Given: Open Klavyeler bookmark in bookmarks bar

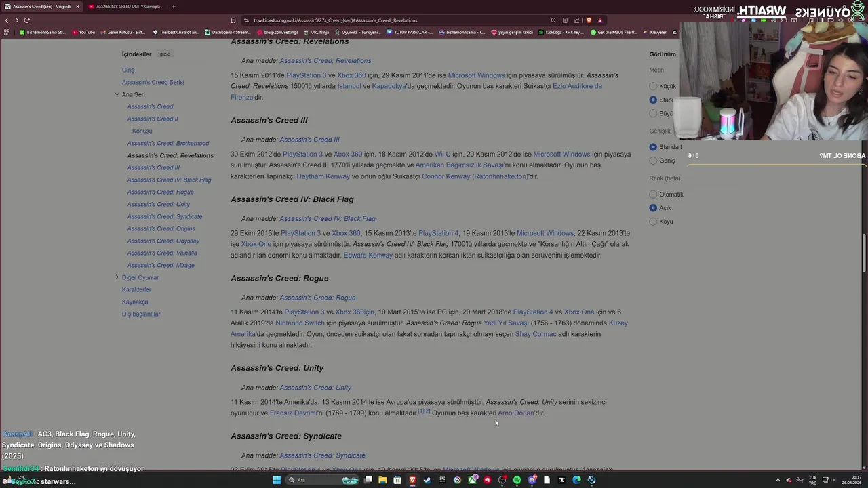Looking at the screenshot, I should (654, 32).
